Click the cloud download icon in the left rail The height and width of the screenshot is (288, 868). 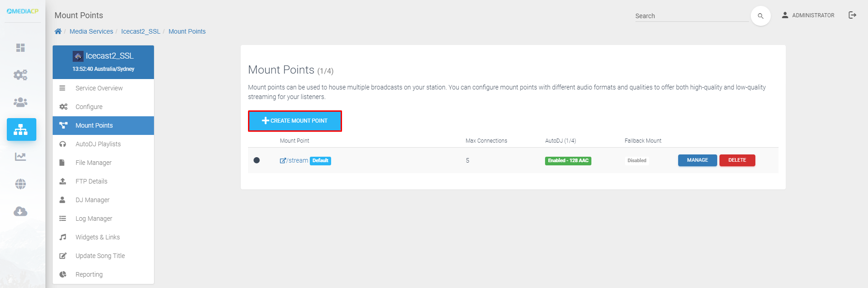click(20, 211)
